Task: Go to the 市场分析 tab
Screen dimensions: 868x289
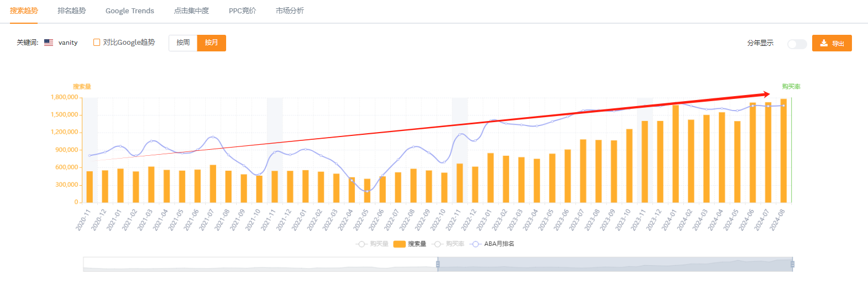Action: pos(290,10)
